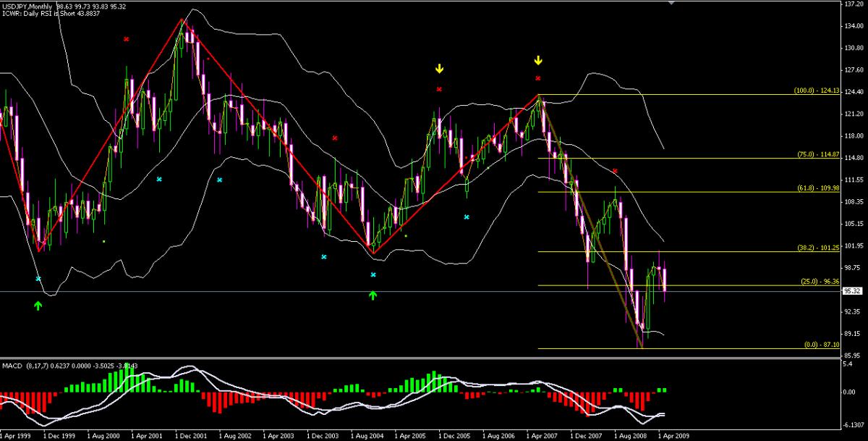Click the red x under the left yellow arrow
Viewport: 868px width, 441px height.
(439, 89)
